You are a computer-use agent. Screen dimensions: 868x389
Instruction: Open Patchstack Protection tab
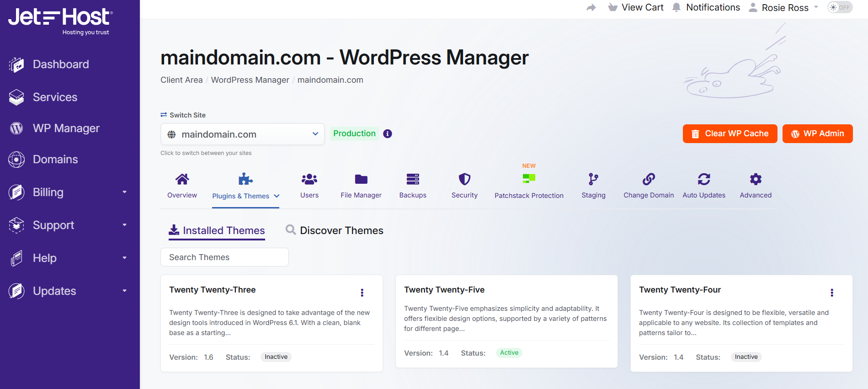point(529,186)
